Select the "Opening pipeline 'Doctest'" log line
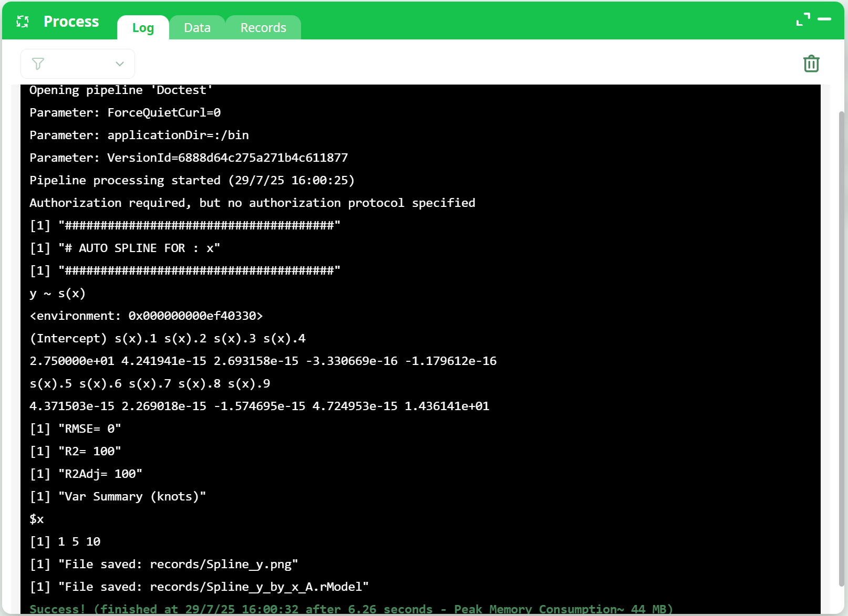Image resolution: width=848 pixels, height=616 pixels. [121, 90]
